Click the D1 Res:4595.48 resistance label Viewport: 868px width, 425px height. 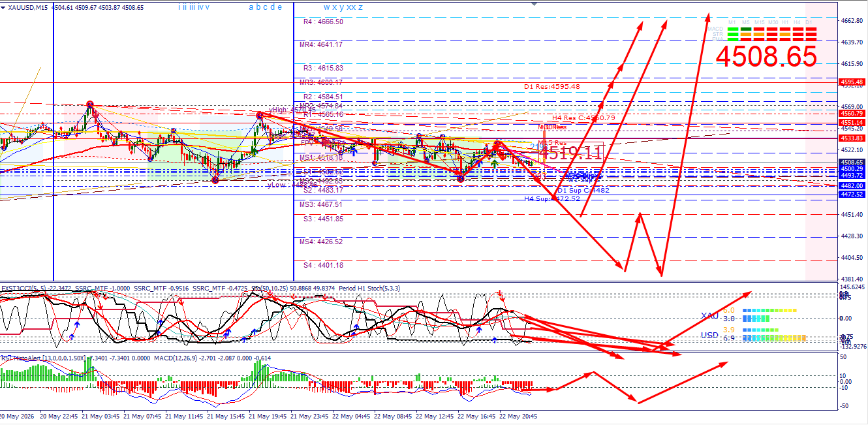click(x=552, y=86)
